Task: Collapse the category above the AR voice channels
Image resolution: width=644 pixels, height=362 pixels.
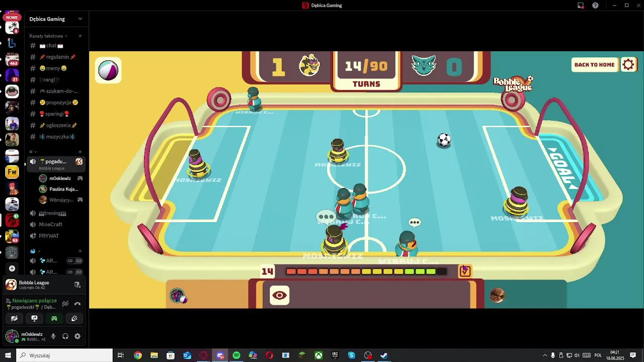Action: 34,251
